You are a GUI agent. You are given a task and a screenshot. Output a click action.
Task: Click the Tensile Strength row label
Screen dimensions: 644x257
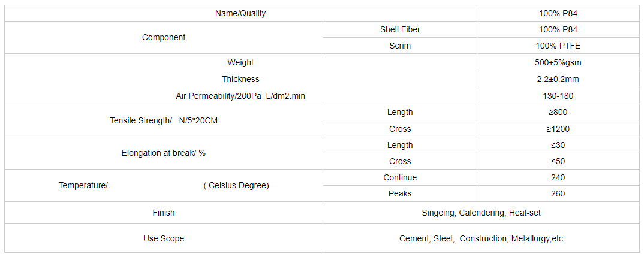tap(164, 120)
